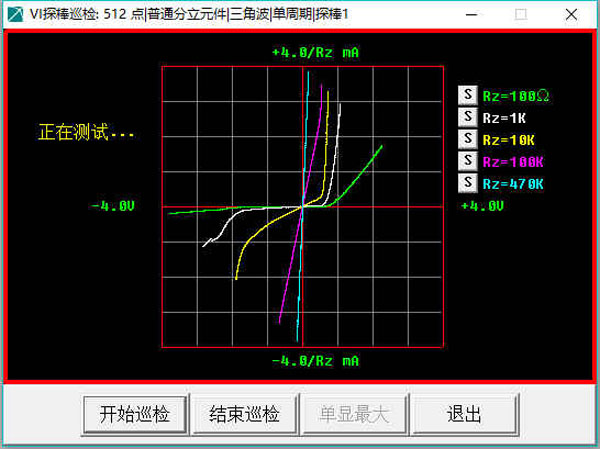Click the -4.0V left axis label

click(x=112, y=206)
